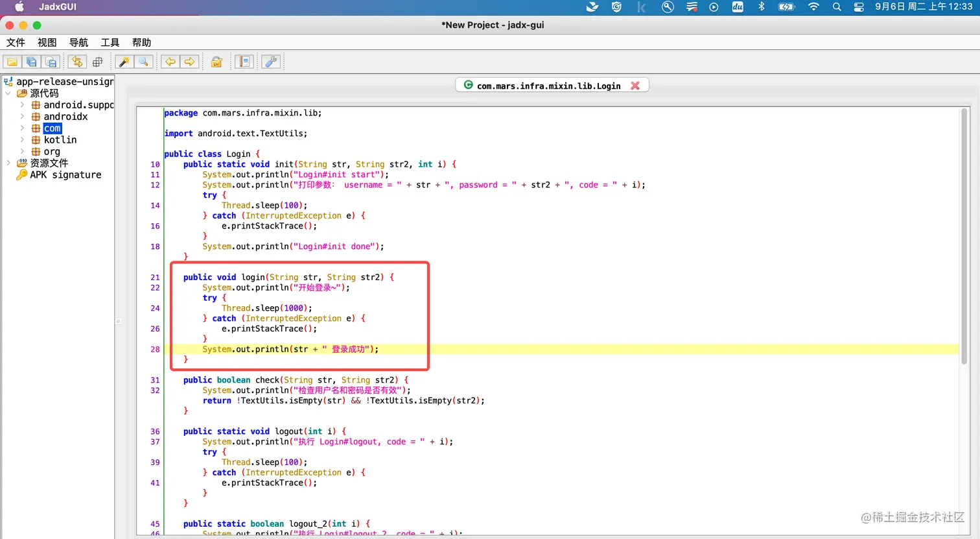Expand the androidx package node

click(22, 117)
